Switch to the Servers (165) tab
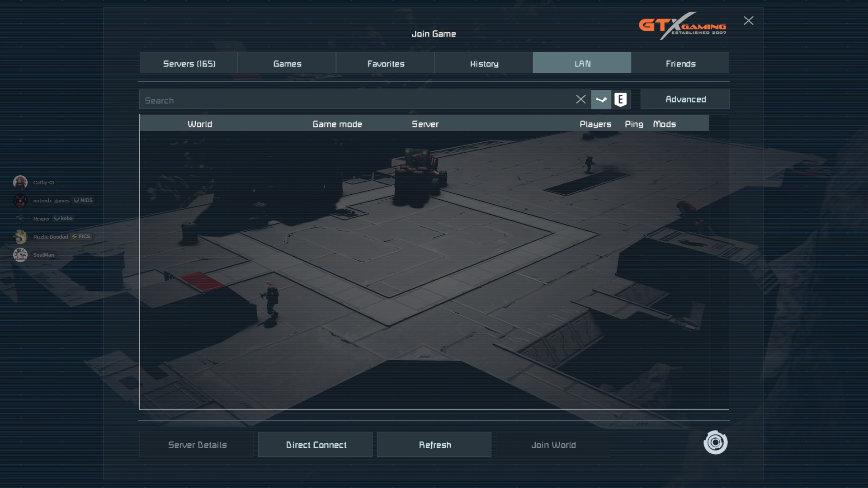 (x=189, y=63)
